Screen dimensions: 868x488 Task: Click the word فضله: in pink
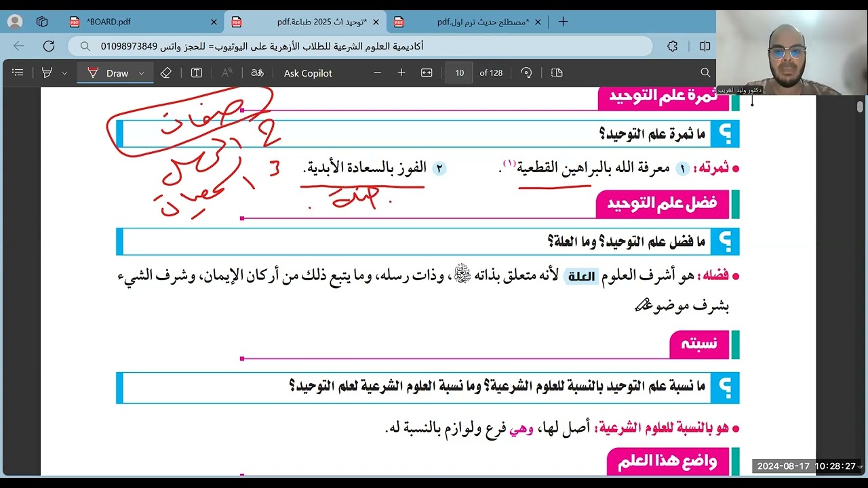(x=714, y=276)
